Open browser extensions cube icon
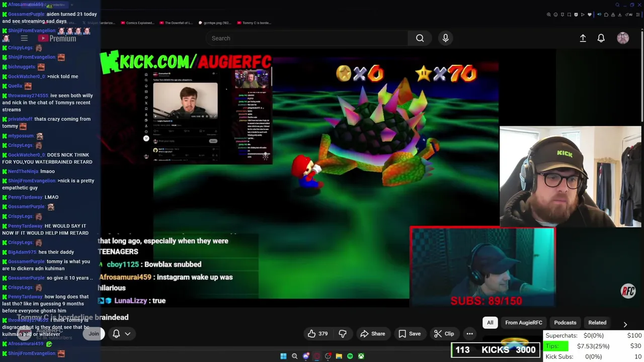 click(606, 15)
